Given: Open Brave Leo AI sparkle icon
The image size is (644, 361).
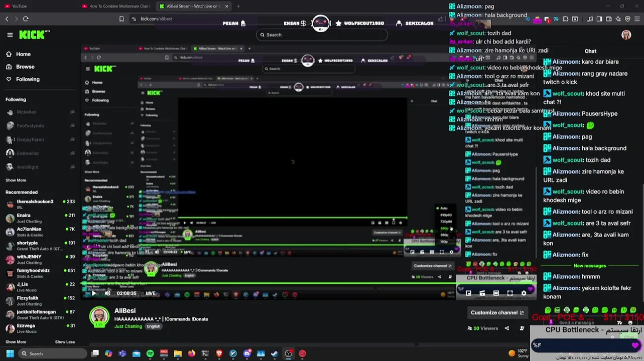Looking at the screenshot, I should (x=618, y=19).
